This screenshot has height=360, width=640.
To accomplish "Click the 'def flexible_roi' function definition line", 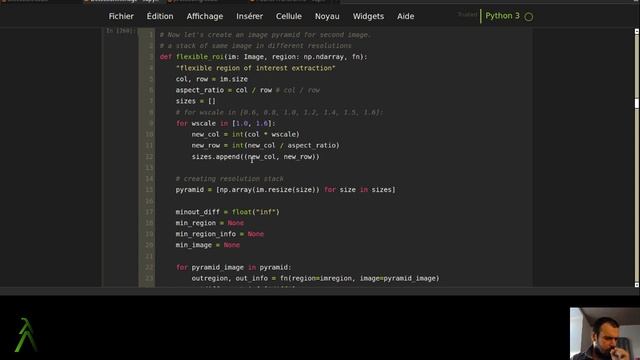I will click(x=263, y=57).
